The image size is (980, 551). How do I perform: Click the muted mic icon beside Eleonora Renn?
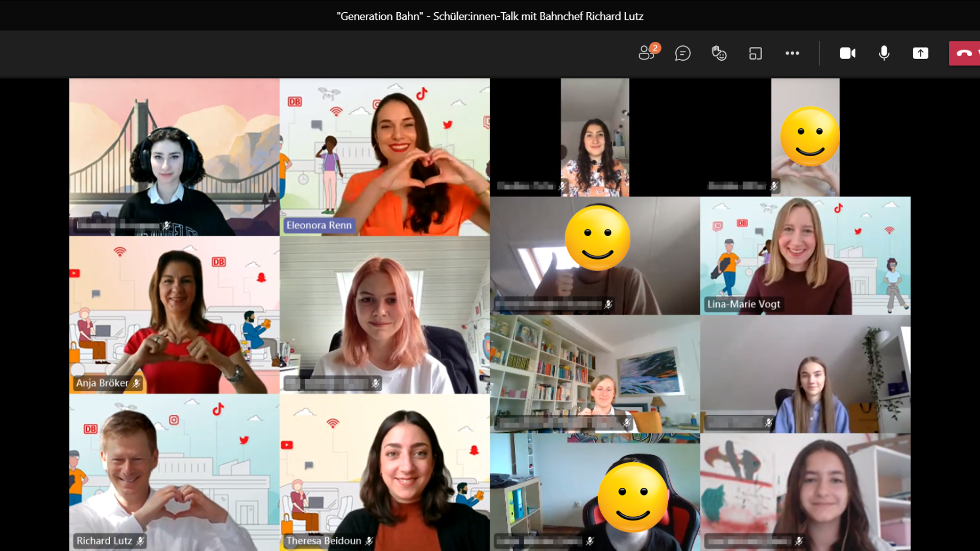pos(360,225)
